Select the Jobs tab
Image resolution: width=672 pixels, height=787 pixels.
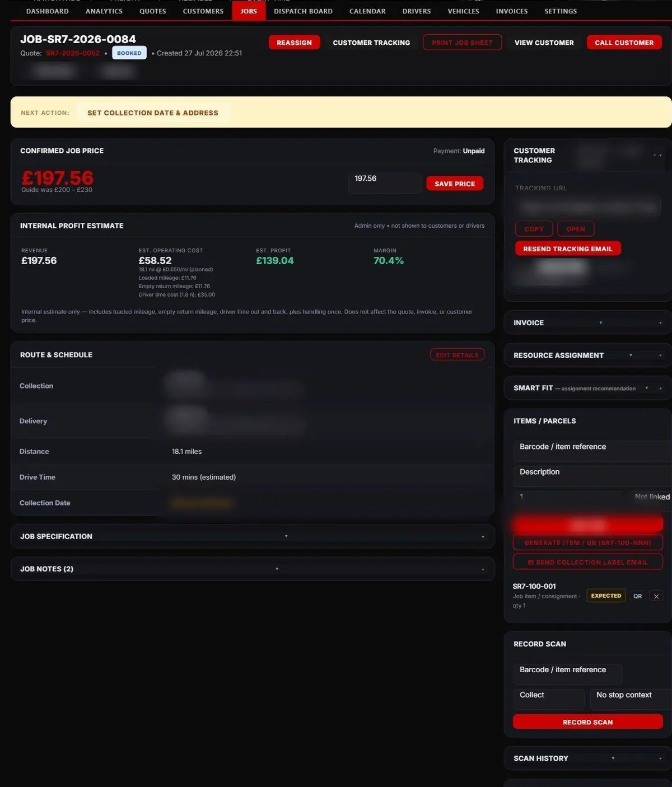click(249, 11)
